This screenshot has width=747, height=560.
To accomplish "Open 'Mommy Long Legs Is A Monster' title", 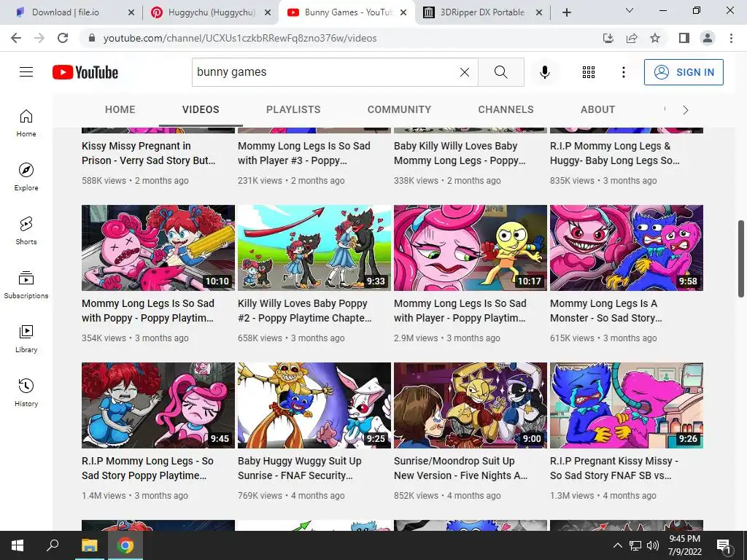I will pos(606,311).
